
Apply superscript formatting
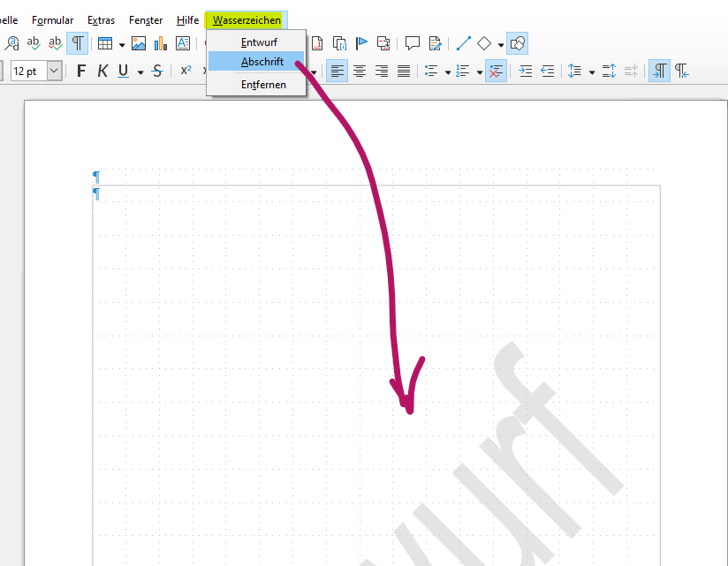[186, 71]
